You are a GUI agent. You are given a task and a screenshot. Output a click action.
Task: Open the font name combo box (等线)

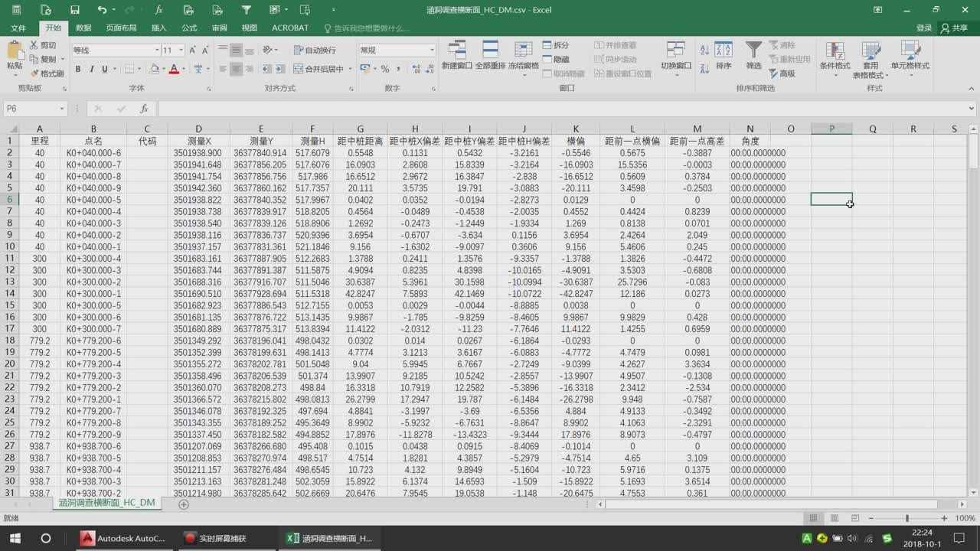116,50
